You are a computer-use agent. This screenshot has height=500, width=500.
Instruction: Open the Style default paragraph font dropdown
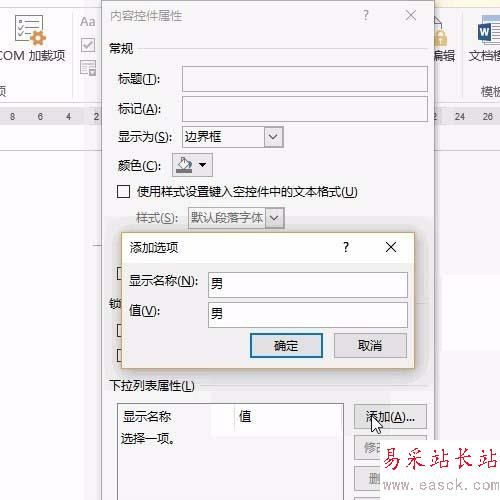pos(275,218)
